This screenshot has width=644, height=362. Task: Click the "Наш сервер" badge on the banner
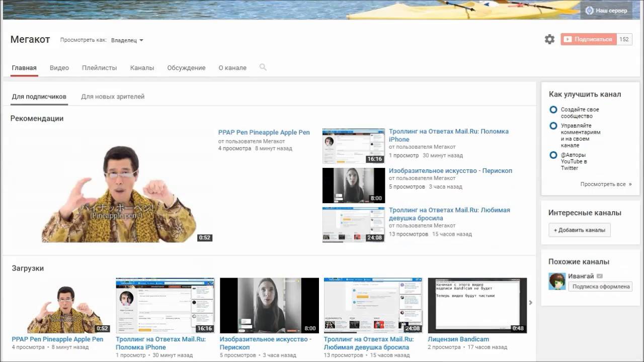[606, 10]
